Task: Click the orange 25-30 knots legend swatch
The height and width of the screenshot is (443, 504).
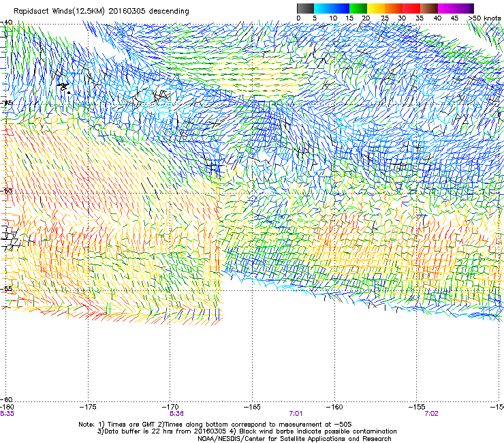Action: click(x=394, y=8)
